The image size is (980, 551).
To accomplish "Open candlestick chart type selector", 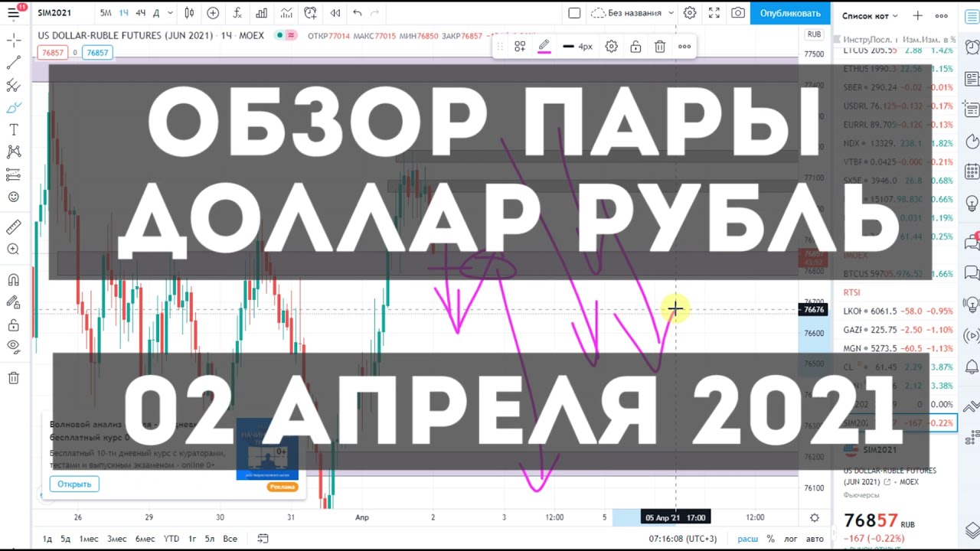I will tap(189, 13).
